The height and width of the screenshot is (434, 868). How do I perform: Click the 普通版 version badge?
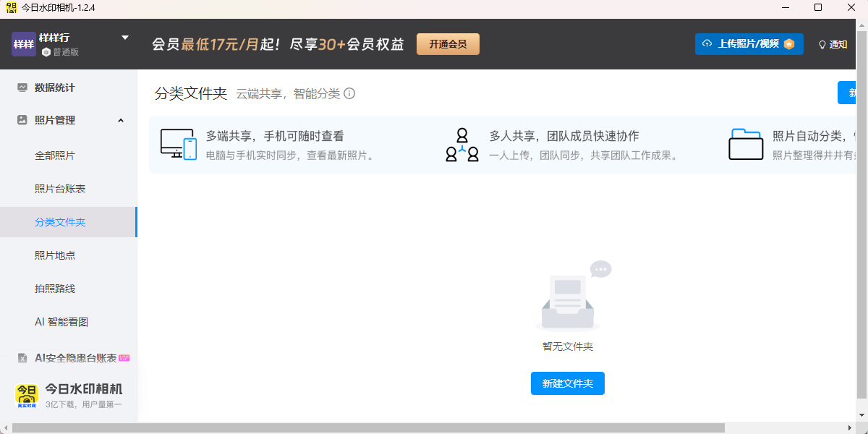[60, 52]
